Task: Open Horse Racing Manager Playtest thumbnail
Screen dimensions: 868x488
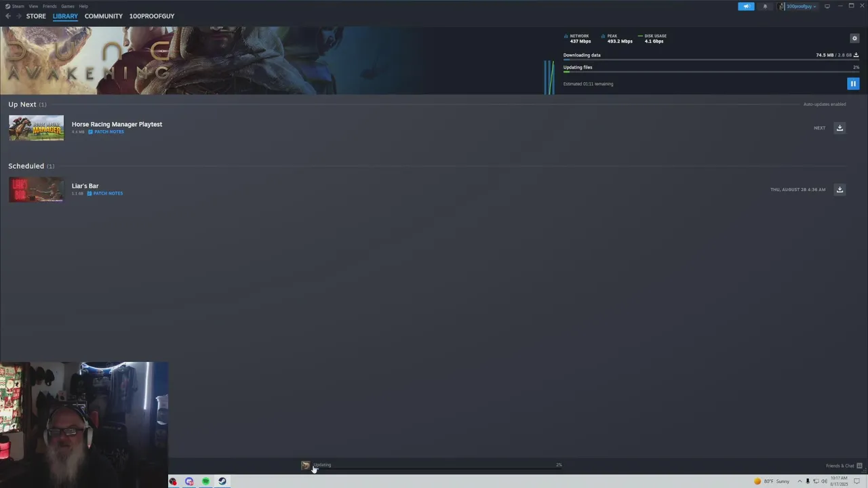Action: (37, 128)
